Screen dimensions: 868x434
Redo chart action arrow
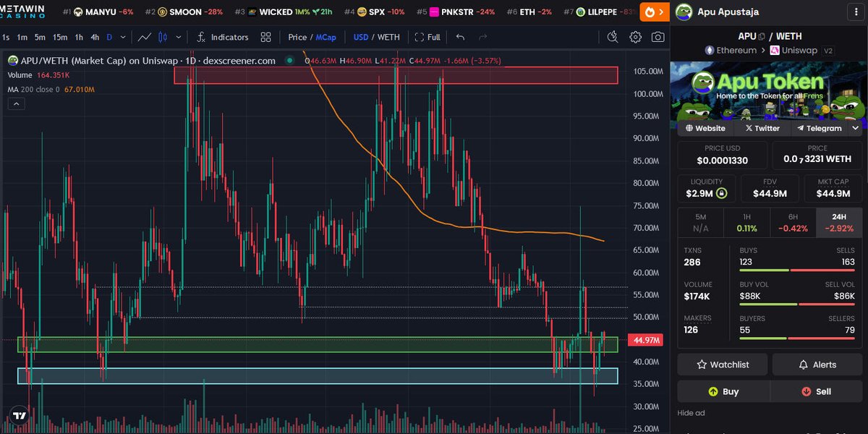click(x=483, y=37)
